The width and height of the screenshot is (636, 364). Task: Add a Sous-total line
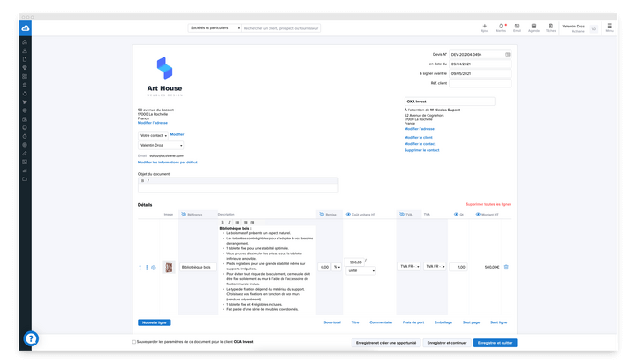point(332,322)
